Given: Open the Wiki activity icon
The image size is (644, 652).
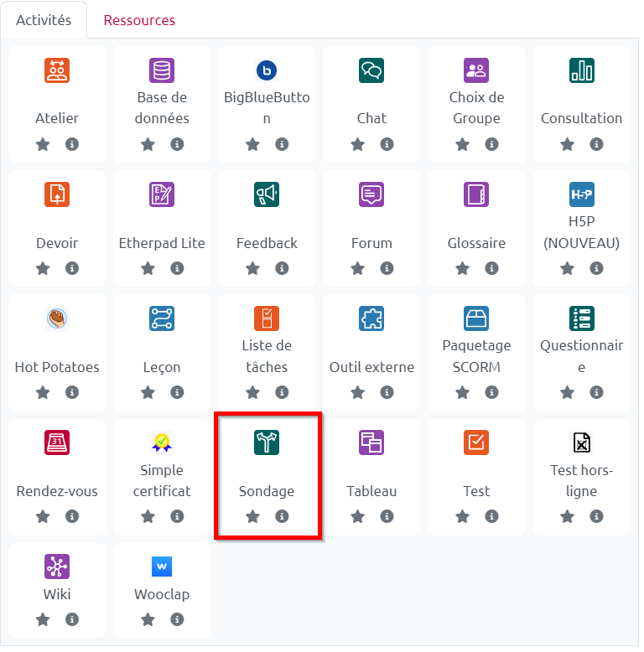Looking at the screenshot, I should click(57, 567).
